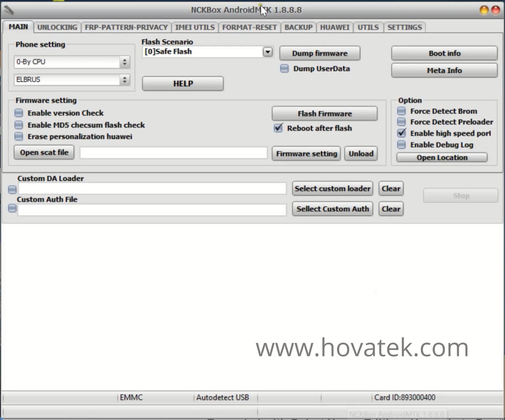Go to the HUAWEI tab
505x420 pixels.
pos(335,27)
